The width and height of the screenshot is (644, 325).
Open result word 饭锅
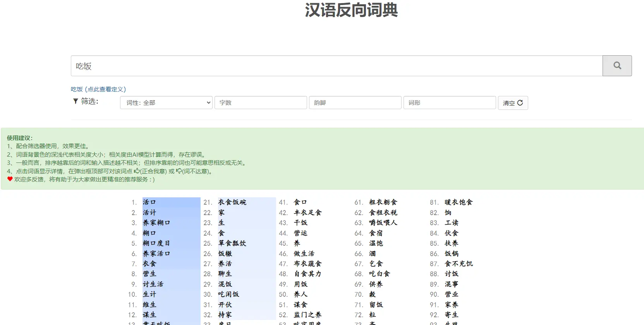(x=451, y=253)
